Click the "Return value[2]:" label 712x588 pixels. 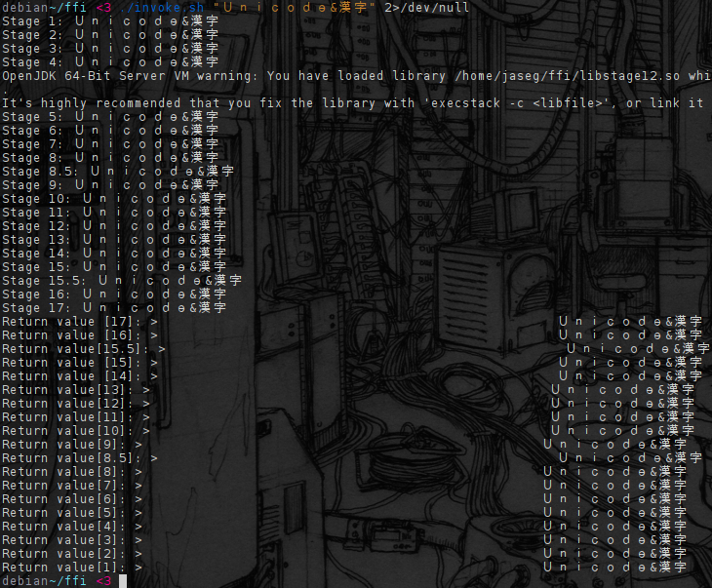click(64, 554)
